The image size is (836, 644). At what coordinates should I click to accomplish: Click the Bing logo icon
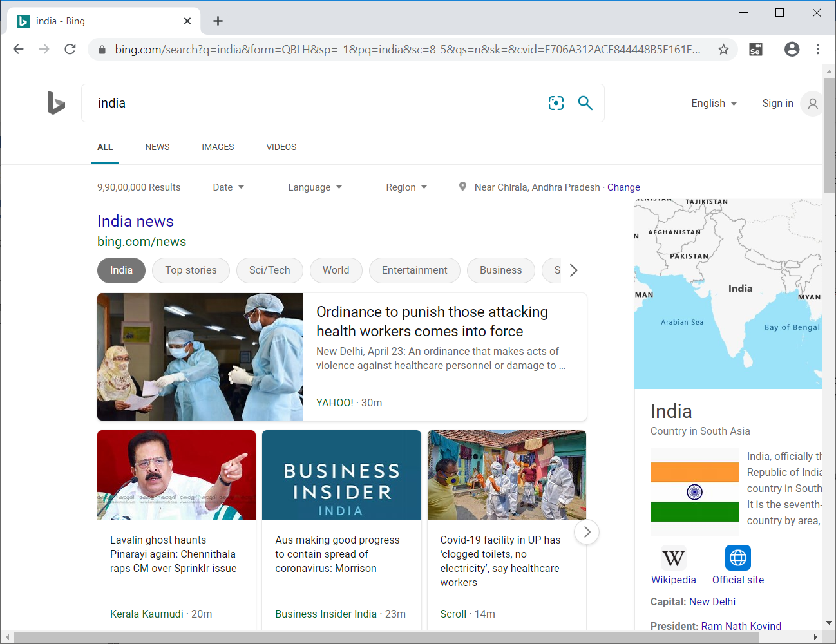[56, 103]
